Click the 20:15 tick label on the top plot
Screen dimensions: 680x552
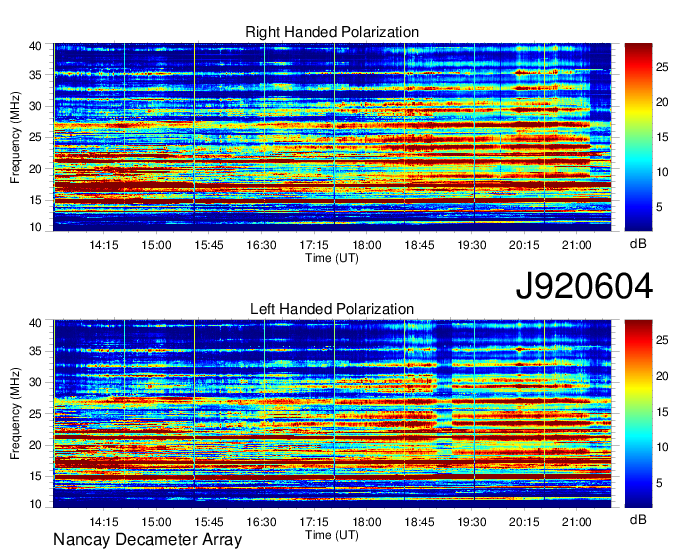[x=524, y=245]
